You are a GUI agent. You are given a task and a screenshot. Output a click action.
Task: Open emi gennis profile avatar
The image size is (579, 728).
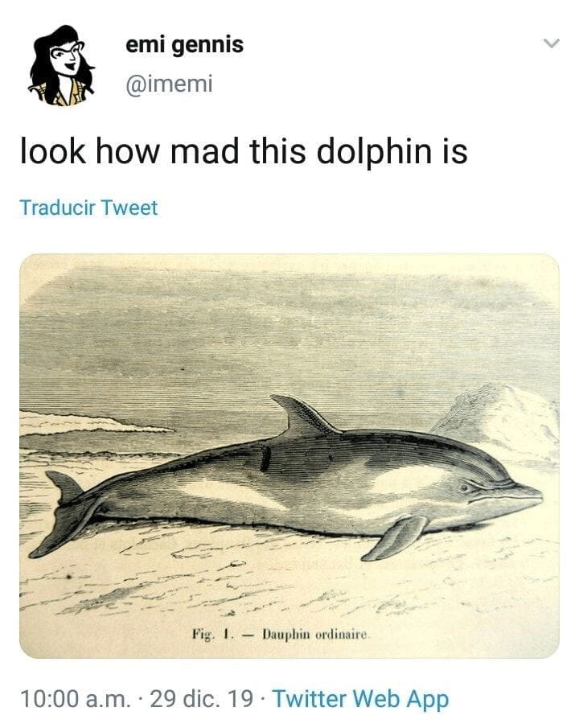pos(62,66)
